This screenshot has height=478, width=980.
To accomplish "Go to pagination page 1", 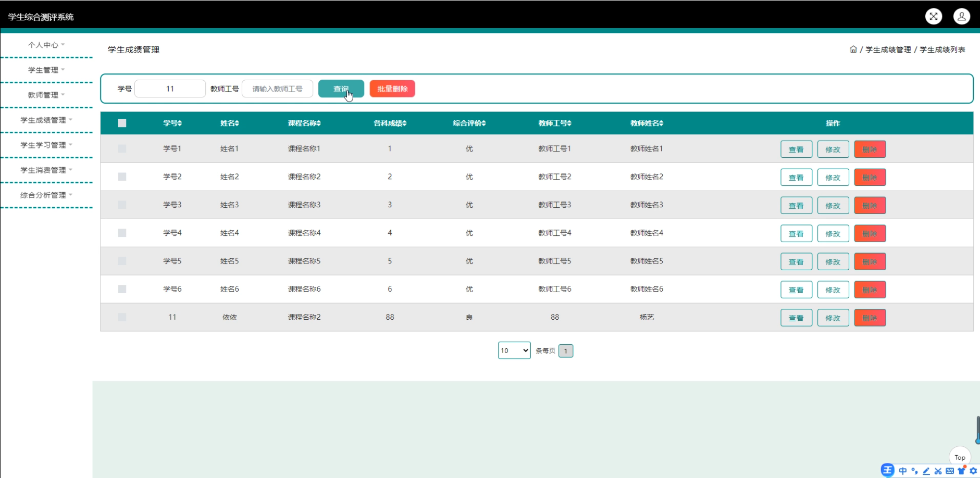I will pyautogui.click(x=566, y=351).
